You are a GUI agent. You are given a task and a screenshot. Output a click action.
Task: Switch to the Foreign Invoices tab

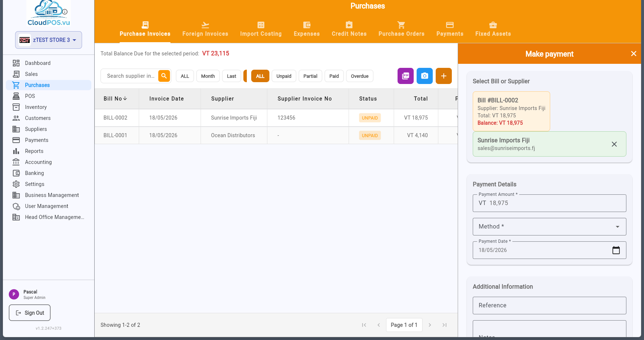205,29
